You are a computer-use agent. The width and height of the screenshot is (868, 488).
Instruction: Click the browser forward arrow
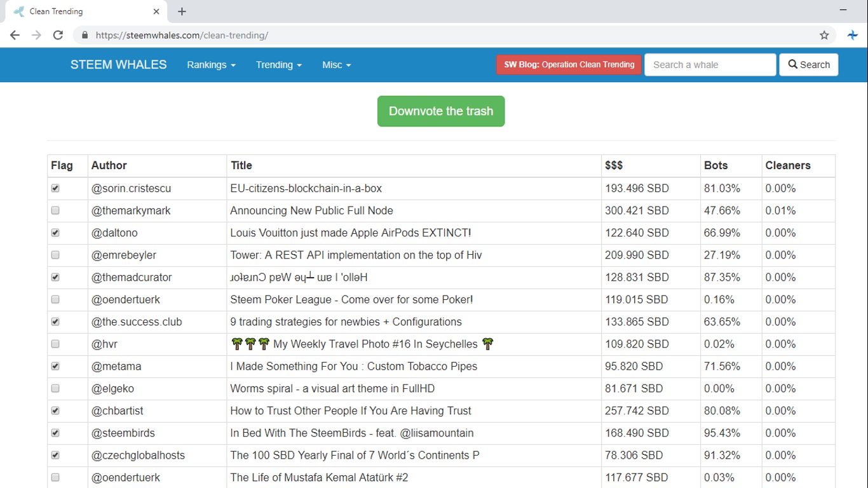[36, 36]
